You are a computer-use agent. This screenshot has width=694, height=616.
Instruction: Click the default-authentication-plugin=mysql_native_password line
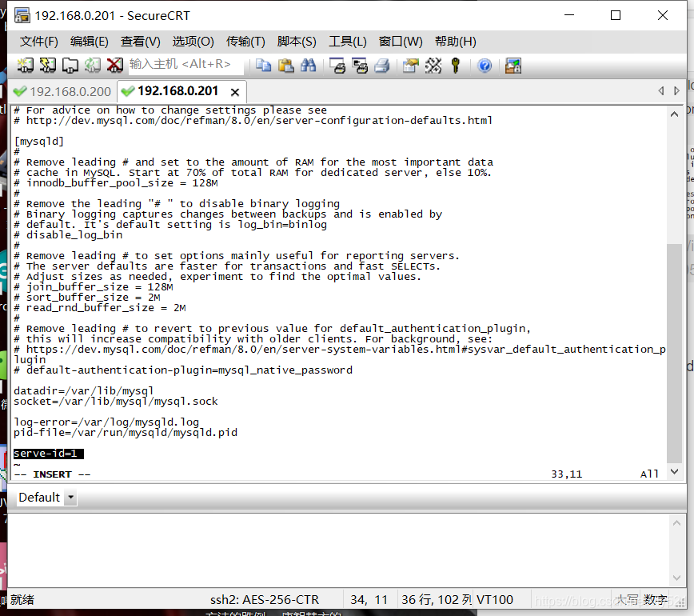pyautogui.click(x=183, y=370)
